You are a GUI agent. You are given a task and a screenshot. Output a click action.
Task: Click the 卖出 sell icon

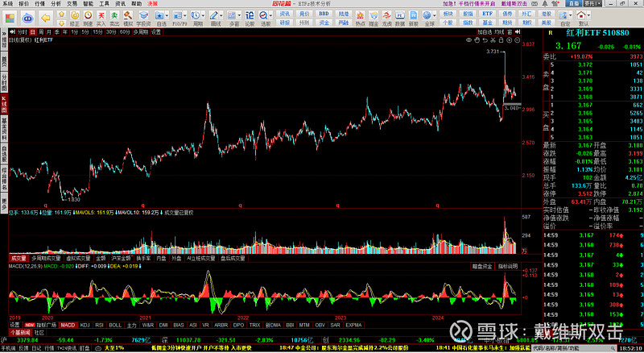(x=114, y=15)
